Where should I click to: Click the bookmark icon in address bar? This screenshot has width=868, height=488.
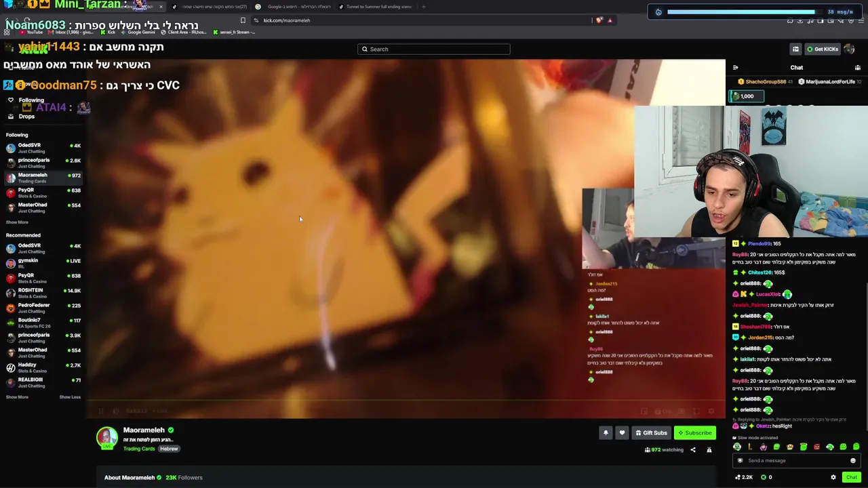(x=243, y=20)
